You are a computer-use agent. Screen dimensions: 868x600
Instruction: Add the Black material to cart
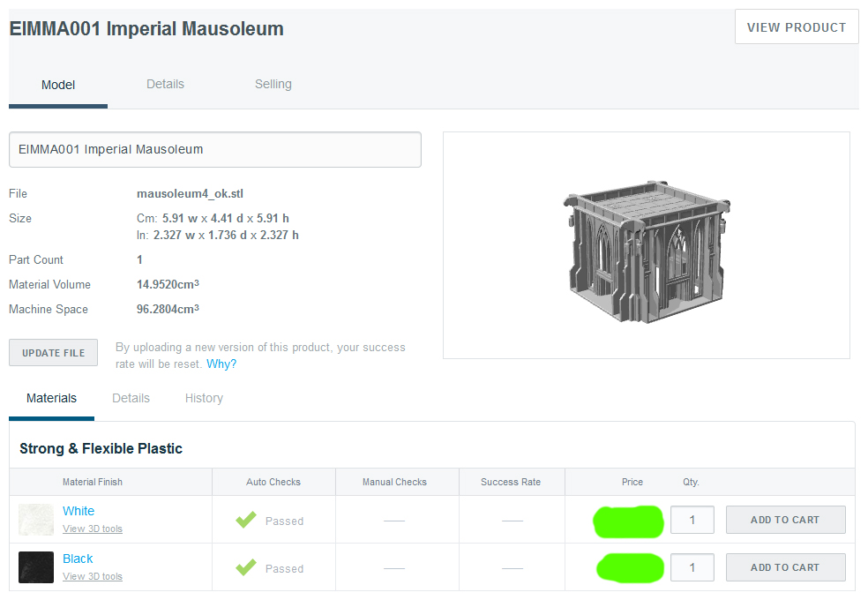point(785,567)
